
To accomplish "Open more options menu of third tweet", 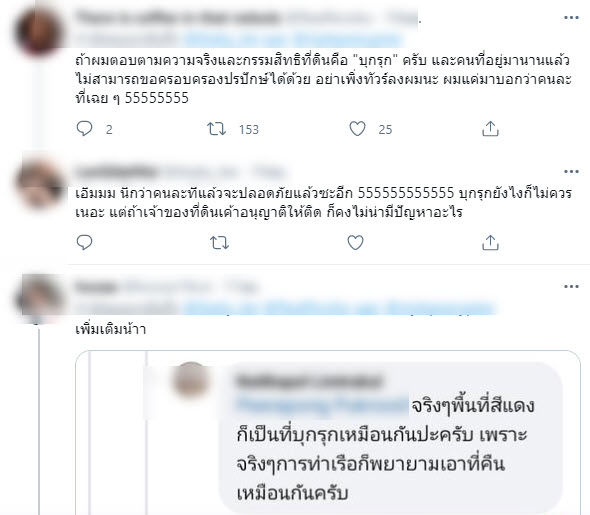I will click(x=571, y=287).
